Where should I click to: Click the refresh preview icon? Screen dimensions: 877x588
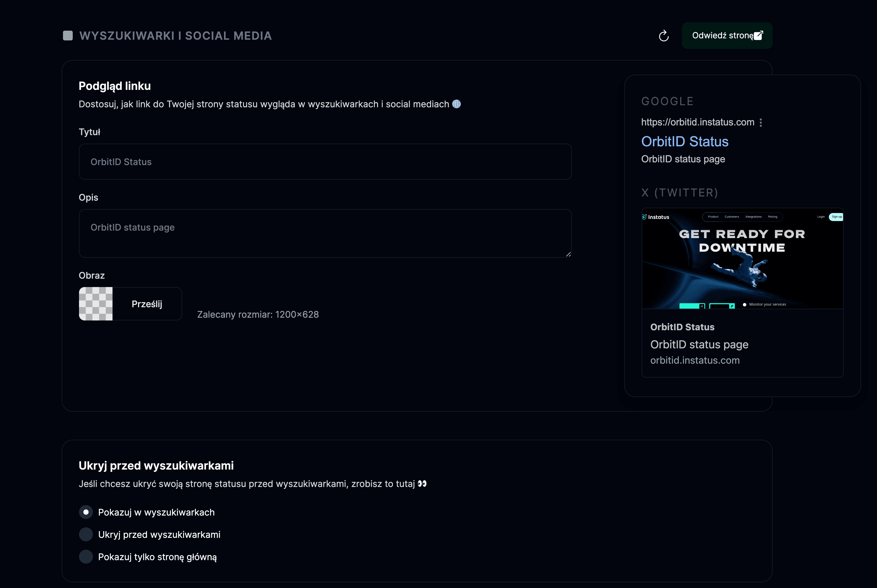pos(663,36)
